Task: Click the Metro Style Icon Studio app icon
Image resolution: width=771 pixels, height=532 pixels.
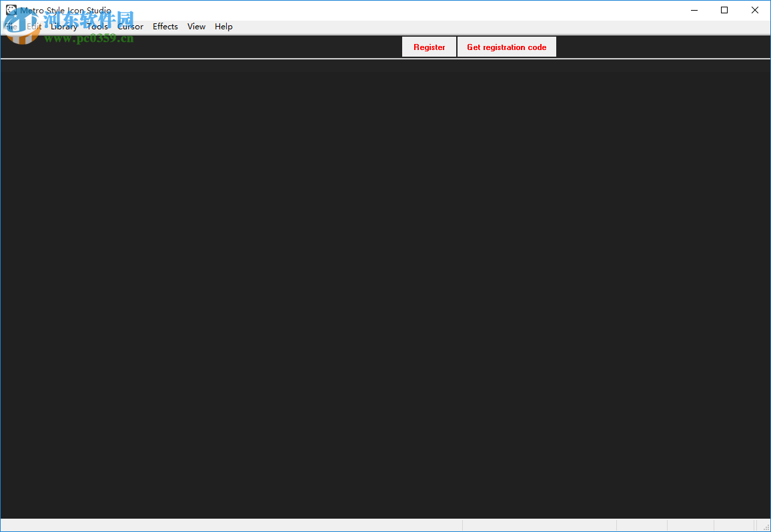Action: click(11, 10)
